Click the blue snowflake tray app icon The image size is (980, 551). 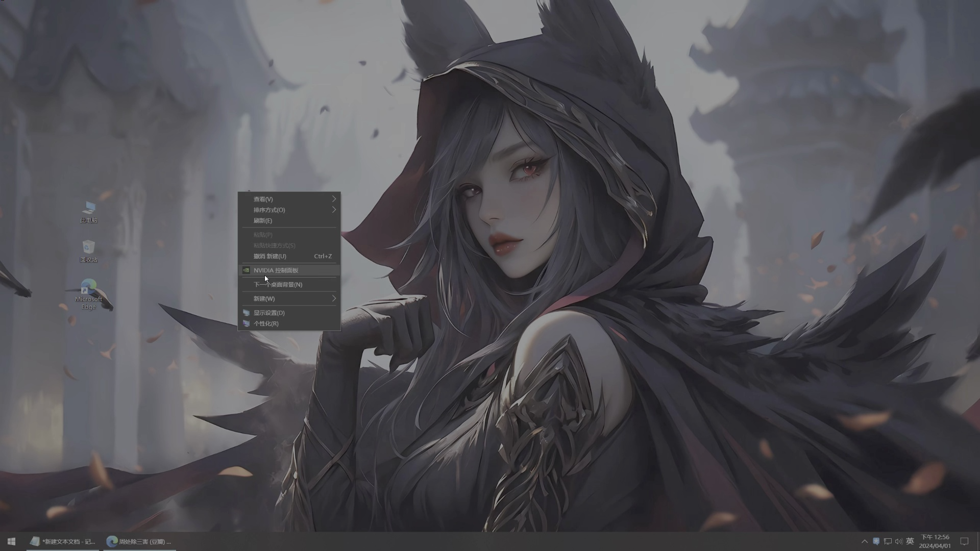[876, 541]
